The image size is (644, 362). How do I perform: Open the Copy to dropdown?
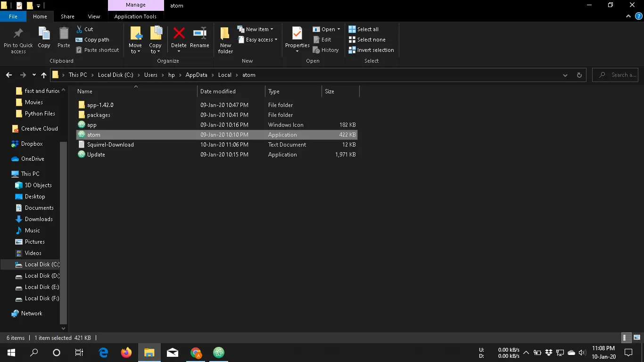click(x=156, y=40)
